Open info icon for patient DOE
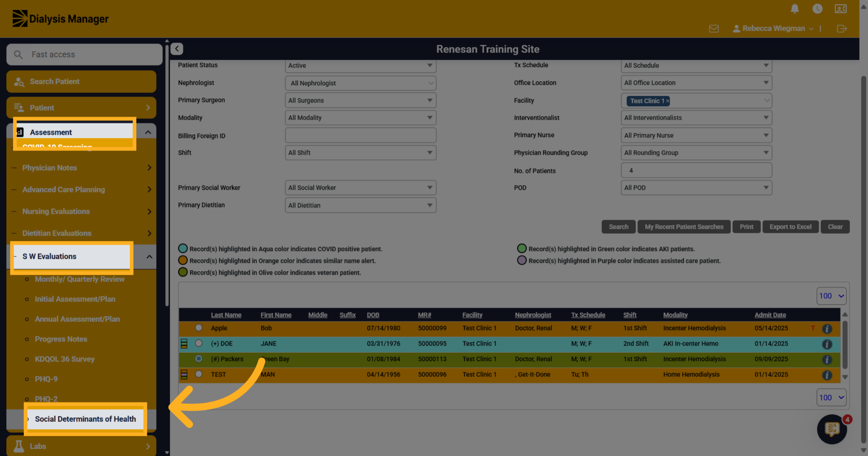 click(827, 344)
